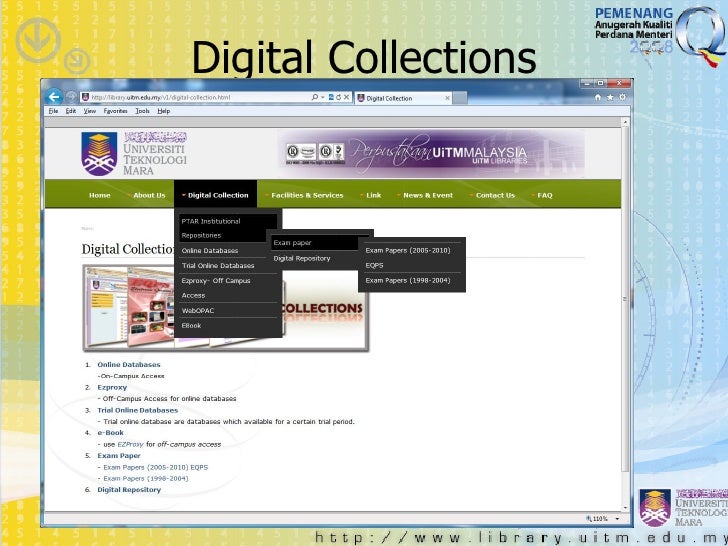Open the zoom level dropdown arrow
Viewport: 728px width, 546px height.
point(617,519)
